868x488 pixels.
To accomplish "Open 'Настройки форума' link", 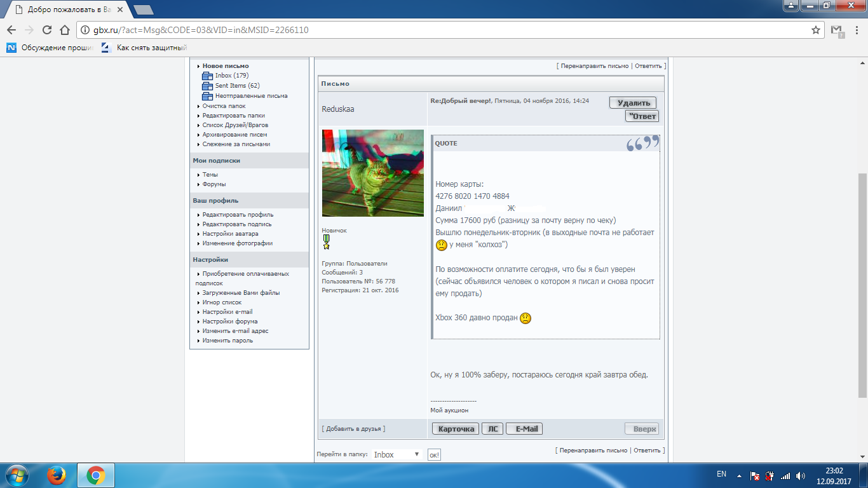I will click(x=230, y=322).
